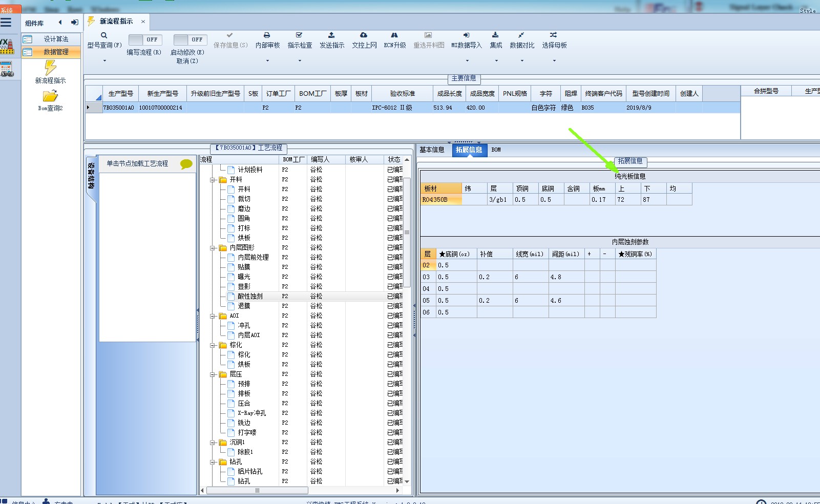Open the 型号查询 dropdown arrow
This screenshot has width=820, height=504.
tap(104, 61)
